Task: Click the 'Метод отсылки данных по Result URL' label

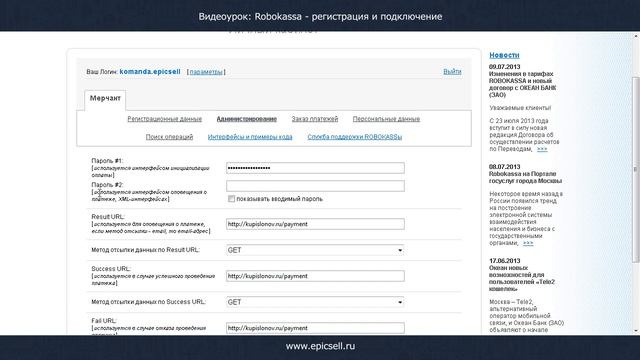Action: coord(145,250)
